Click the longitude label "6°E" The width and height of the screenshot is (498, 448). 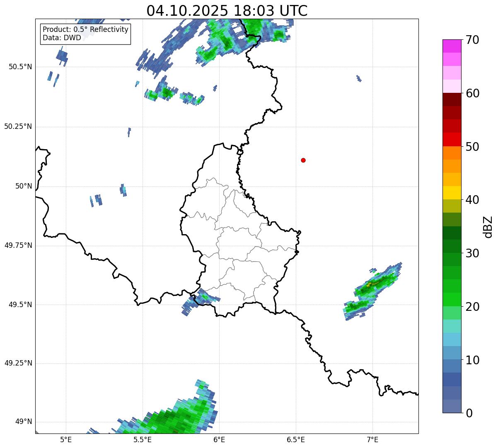[x=219, y=439]
